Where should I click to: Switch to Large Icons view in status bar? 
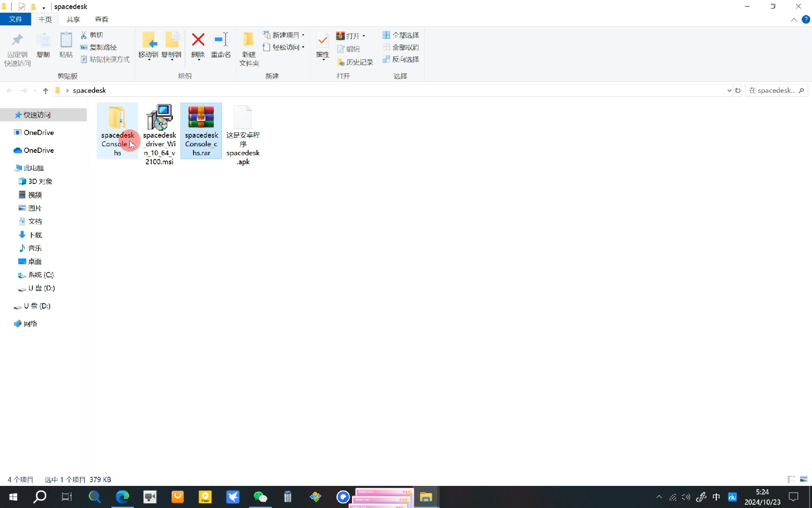804,479
